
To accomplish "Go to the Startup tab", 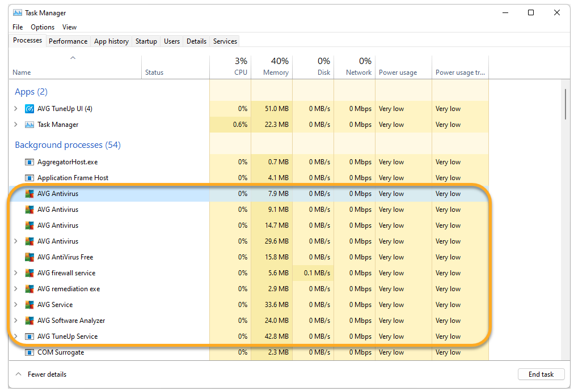I will [x=146, y=41].
